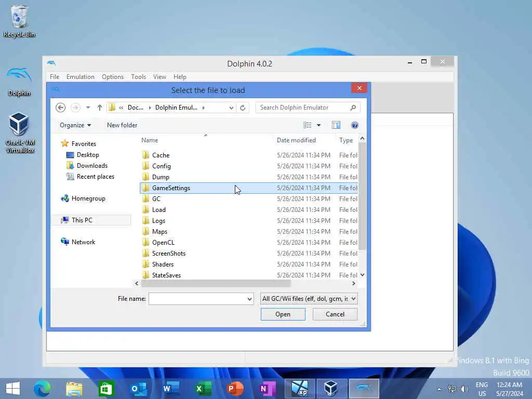Viewport: 532px width, 399px height.
Task: Open the Emulation menu
Action: [81, 77]
